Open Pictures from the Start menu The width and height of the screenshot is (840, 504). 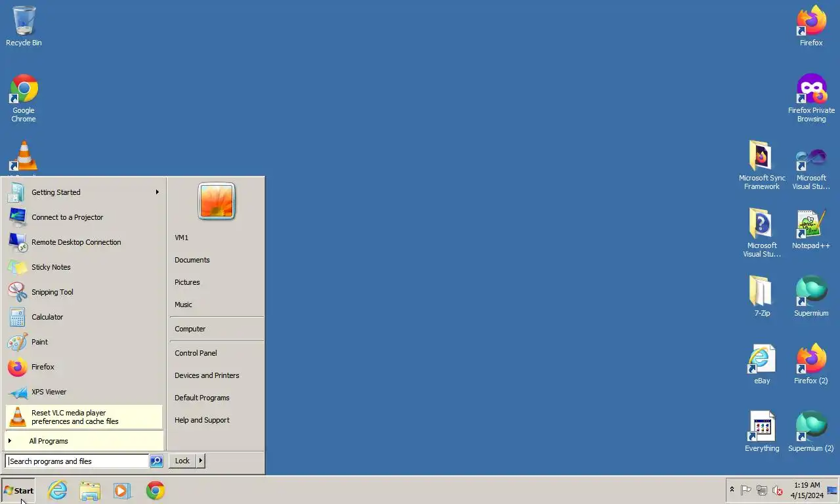(217, 282)
